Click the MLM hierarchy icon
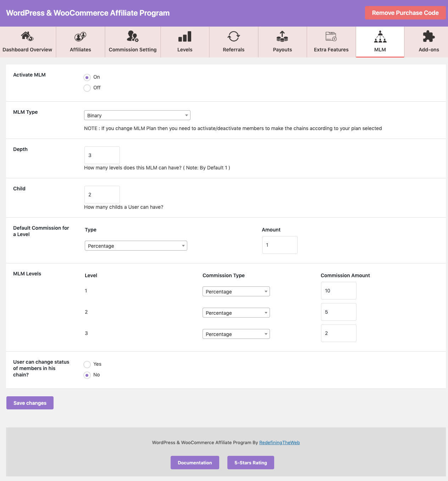Screen dimensions: 448x481 point(380,36)
